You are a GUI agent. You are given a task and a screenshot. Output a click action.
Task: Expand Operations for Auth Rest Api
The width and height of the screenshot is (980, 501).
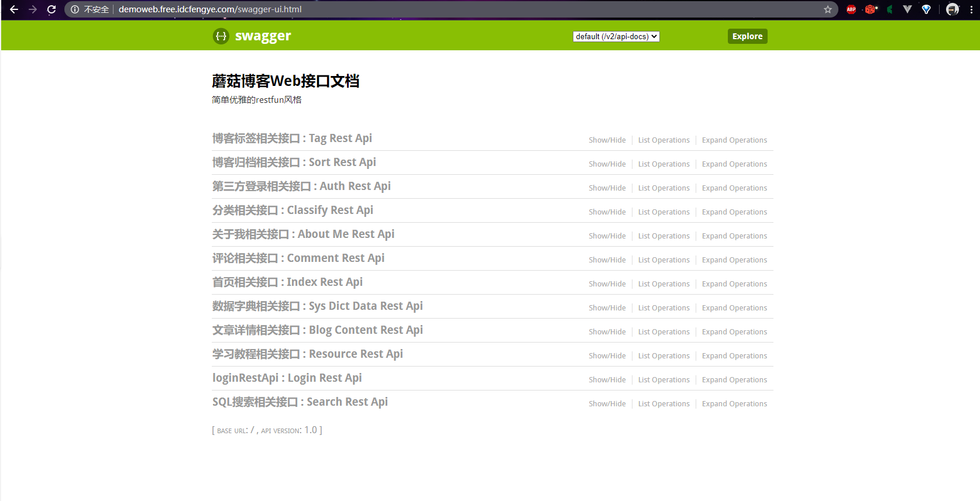tap(734, 188)
